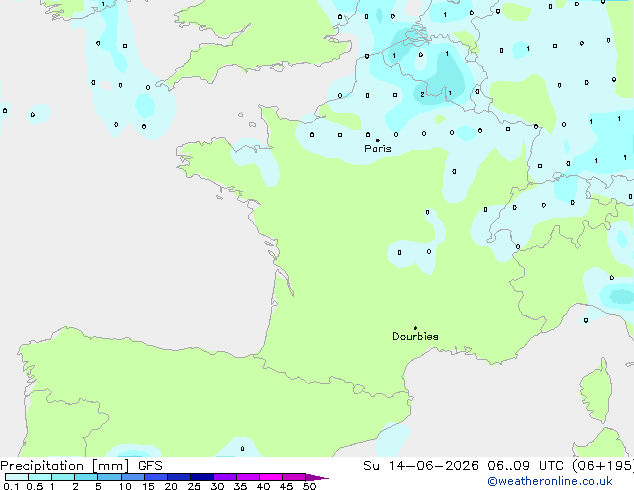Click the '06..09 UTC' time range text
This screenshot has height=490, width=634.
tap(525, 466)
